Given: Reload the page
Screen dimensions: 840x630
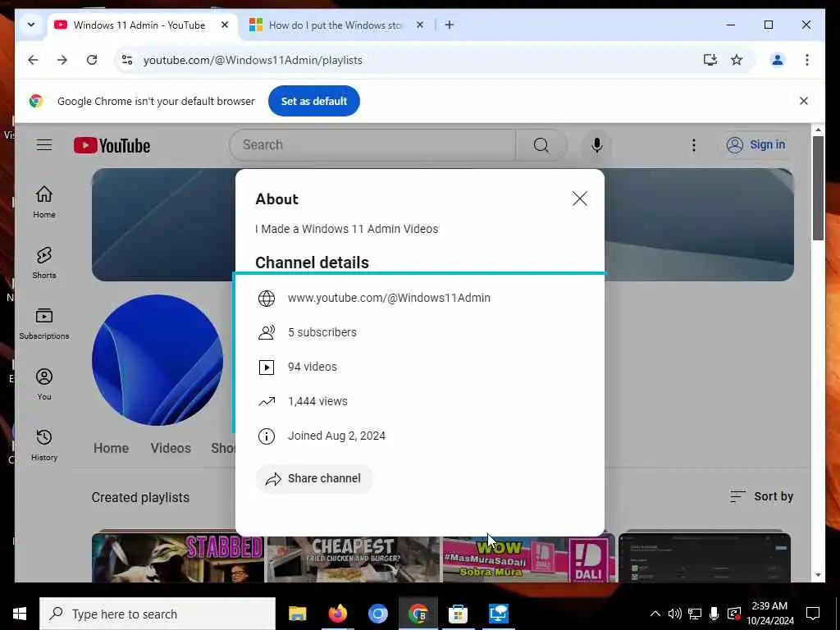Looking at the screenshot, I should (92, 60).
